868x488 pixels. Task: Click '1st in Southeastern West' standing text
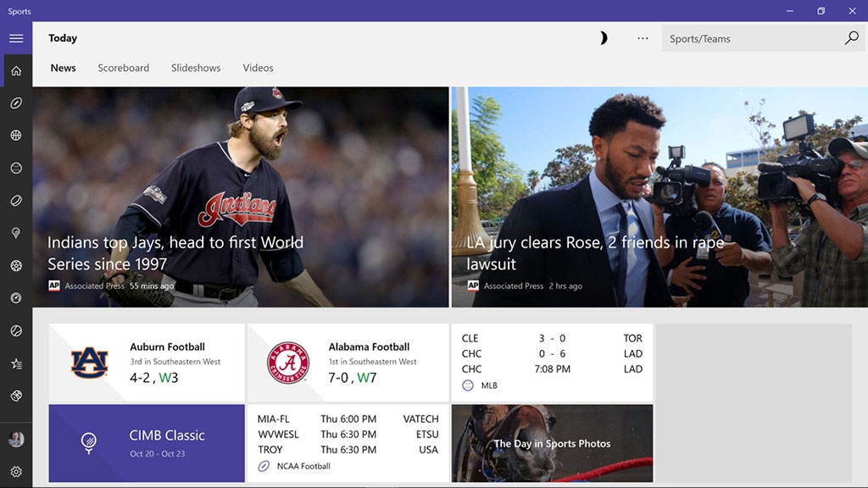point(373,361)
